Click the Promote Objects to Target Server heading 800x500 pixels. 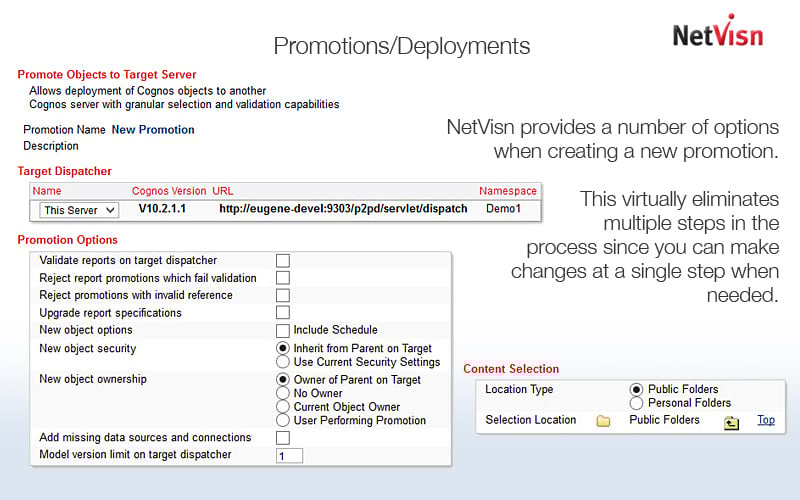[107, 74]
